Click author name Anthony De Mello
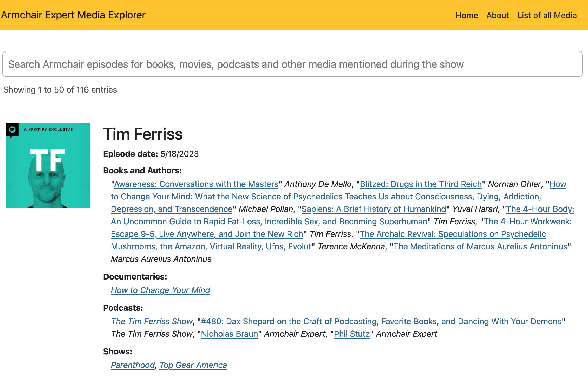This screenshot has width=588, height=377. coord(318,184)
